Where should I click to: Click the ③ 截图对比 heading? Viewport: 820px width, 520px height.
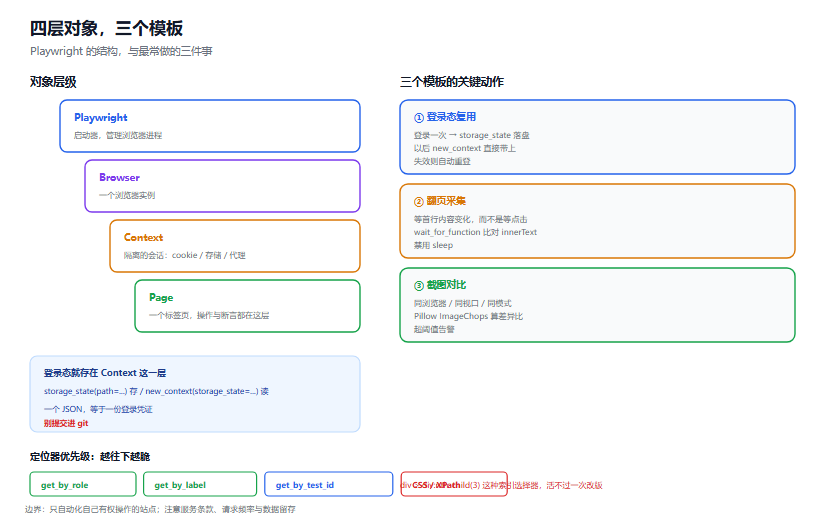(x=440, y=285)
